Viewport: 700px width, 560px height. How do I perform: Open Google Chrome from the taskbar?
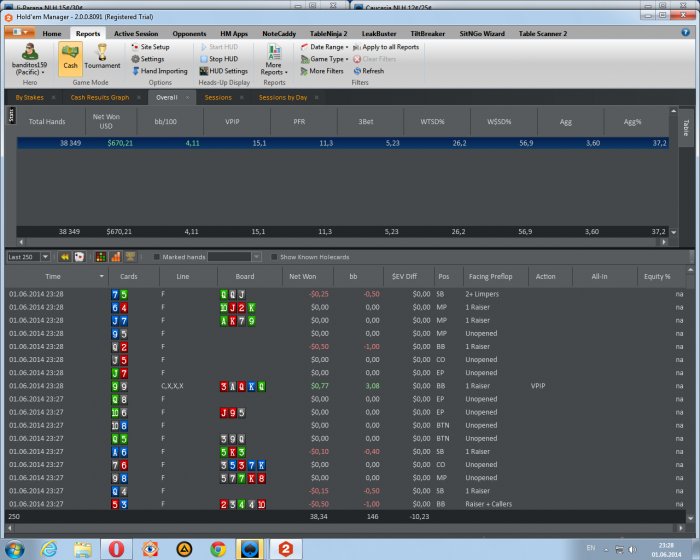click(x=218, y=547)
